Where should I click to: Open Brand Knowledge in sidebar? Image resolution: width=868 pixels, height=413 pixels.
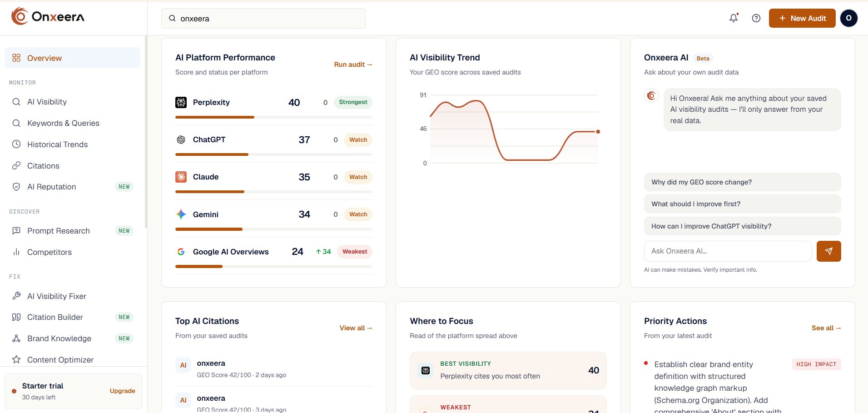tap(73, 338)
